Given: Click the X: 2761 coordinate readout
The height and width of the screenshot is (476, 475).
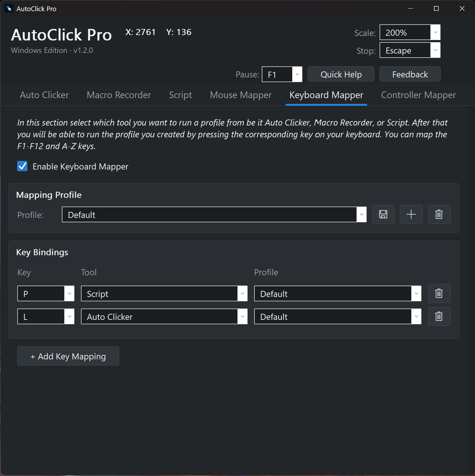Looking at the screenshot, I should pos(140,32).
